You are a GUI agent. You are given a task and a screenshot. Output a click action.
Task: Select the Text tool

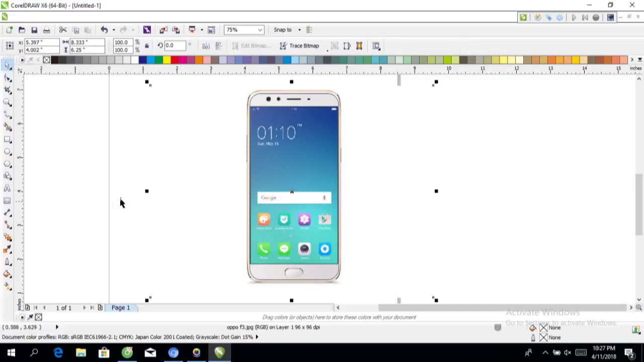click(x=8, y=189)
